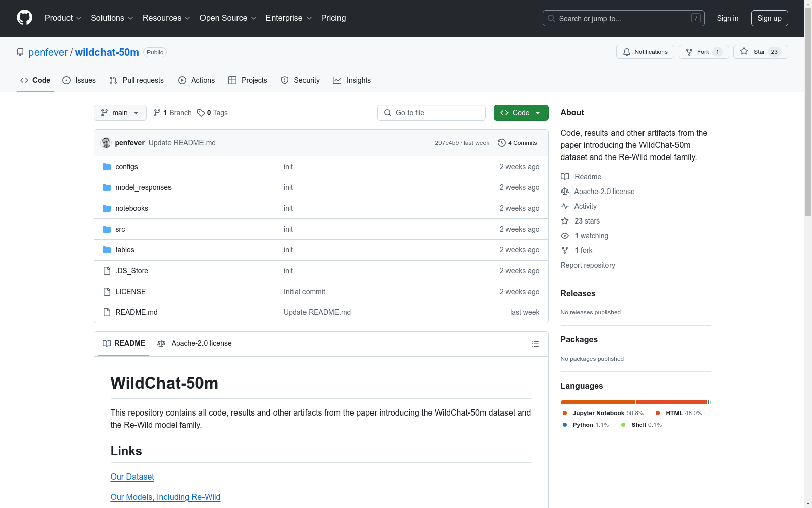Open the Pull requests tab
812x508 pixels.
(x=137, y=80)
